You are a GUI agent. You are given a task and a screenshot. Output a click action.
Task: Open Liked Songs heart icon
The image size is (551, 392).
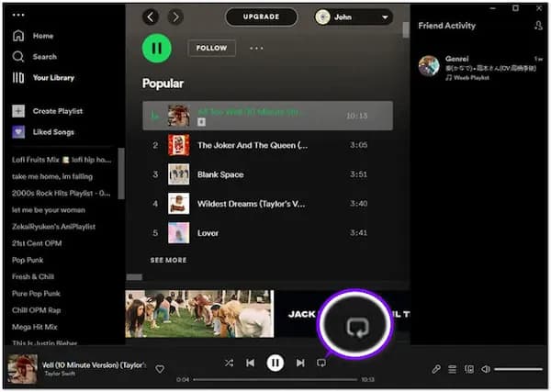[x=17, y=132]
